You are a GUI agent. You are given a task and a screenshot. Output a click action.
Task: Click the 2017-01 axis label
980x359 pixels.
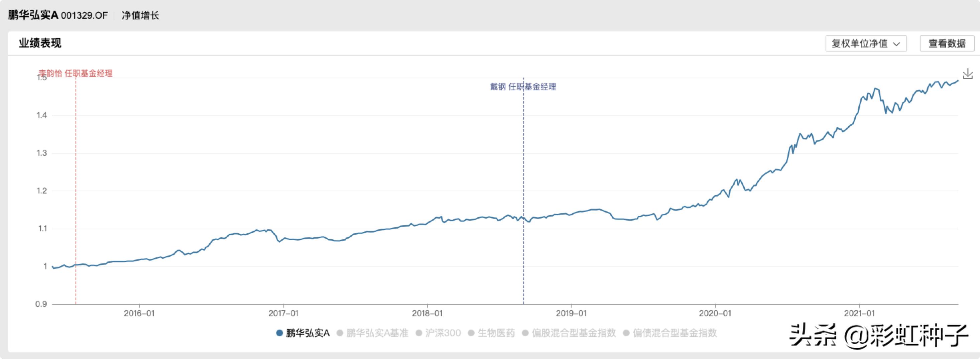coord(283,313)
